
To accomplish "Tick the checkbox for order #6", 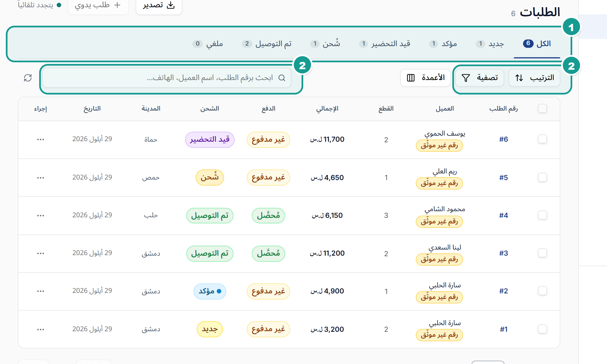I will coord(542,139).
